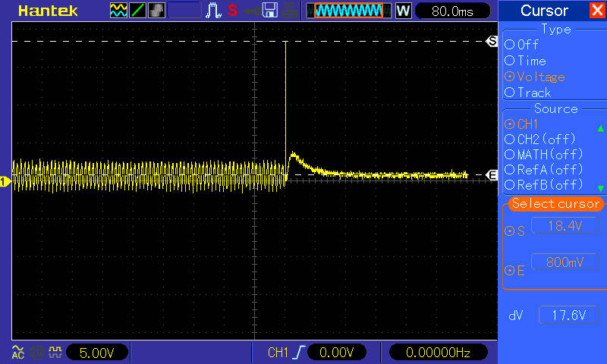Set cursor type to Off
The image size is (607, 364).
tap(509, 45)
